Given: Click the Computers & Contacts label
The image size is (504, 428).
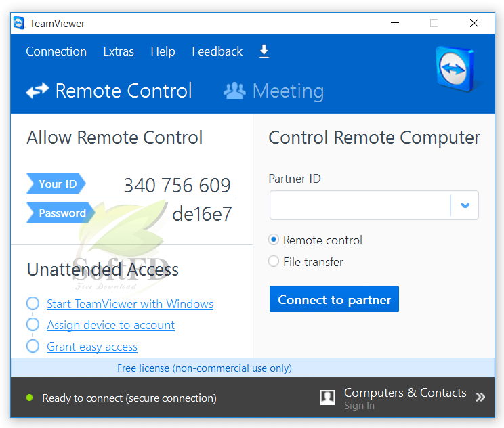Looking at the screenshot, I should [405, 393].
